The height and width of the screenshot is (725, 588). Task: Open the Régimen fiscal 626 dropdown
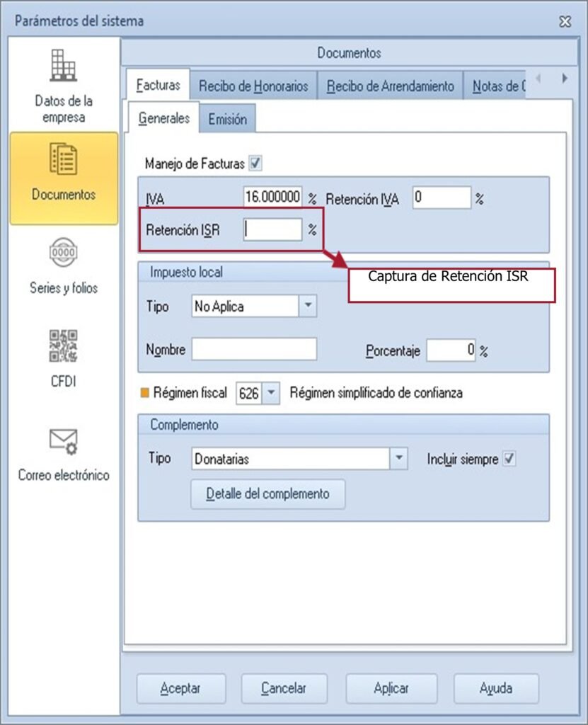coord(272,393)
